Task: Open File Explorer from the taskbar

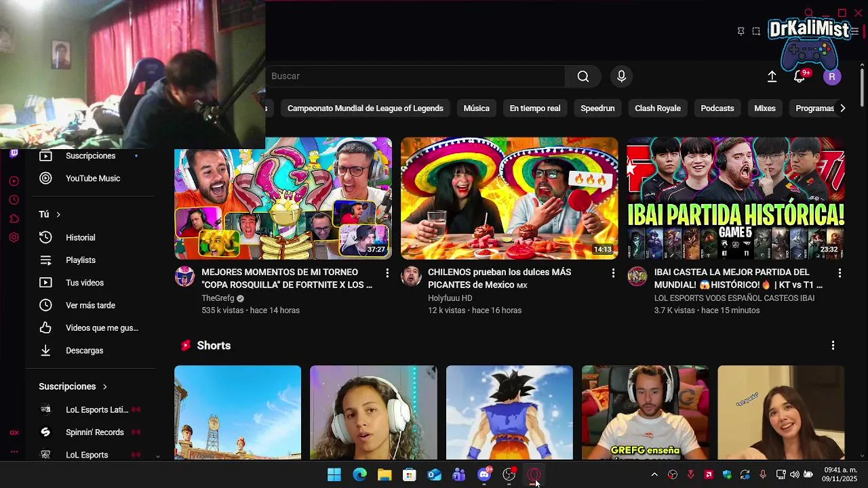Action: (x=384, y=475)
